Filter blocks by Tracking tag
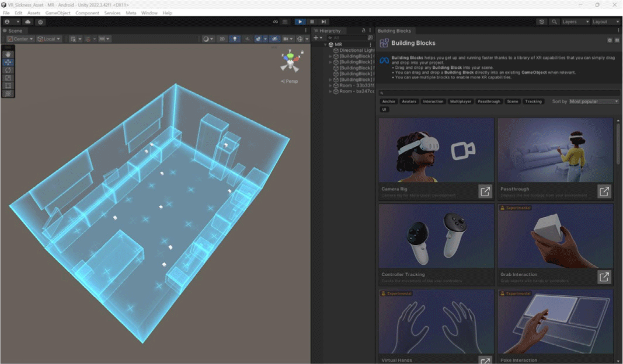The height and width of the screenshot is (364, 623). point(533,101)
